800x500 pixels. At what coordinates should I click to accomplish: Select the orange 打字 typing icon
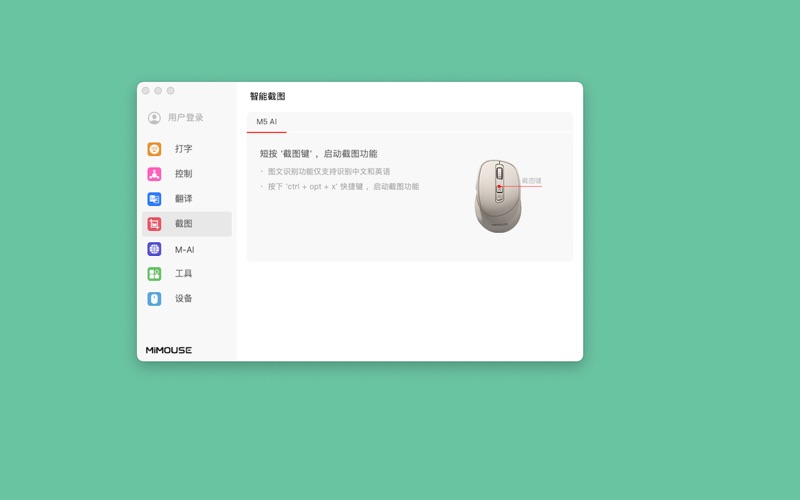(154, 149)
